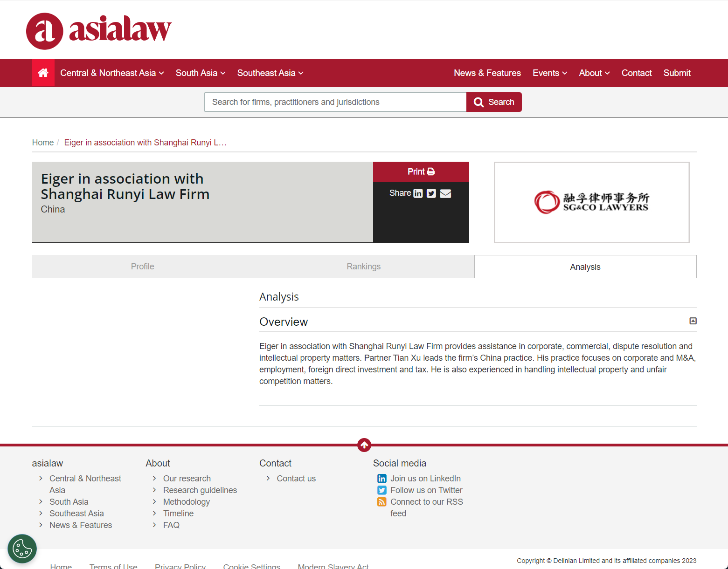Image resolution: width=728 pixels, height=569 pixels.
Task: Collapse the Overview section
Action: coord(693,321)
